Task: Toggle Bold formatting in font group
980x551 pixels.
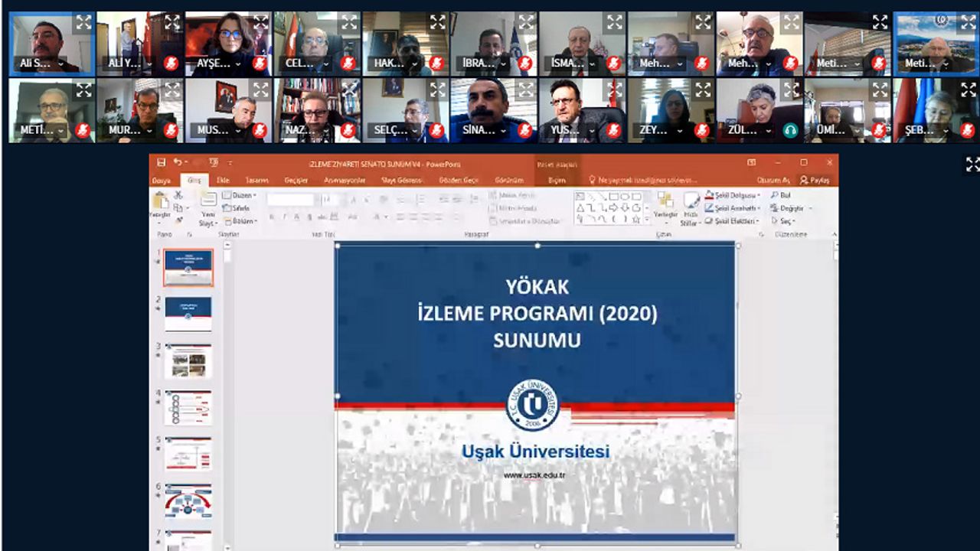Action: tap(272, 217)
